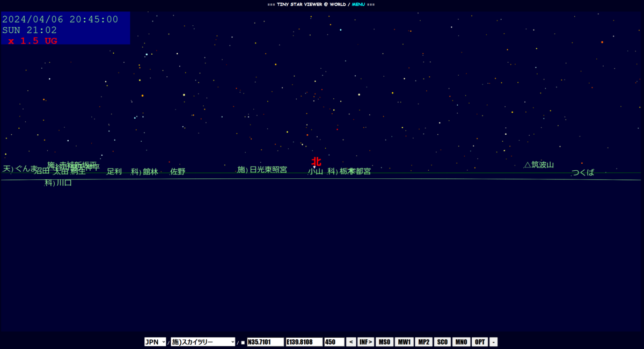Open the OPT options button

[x=479, y=341]
